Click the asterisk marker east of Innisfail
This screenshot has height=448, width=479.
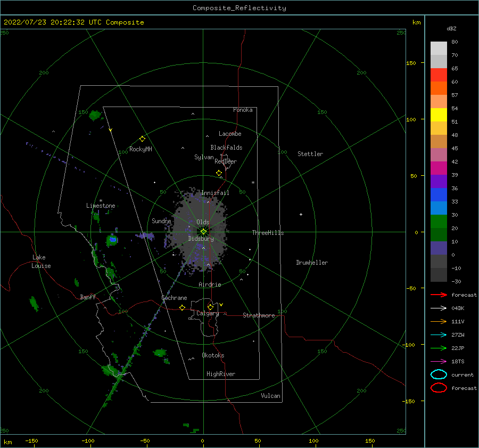coord(253,183)
